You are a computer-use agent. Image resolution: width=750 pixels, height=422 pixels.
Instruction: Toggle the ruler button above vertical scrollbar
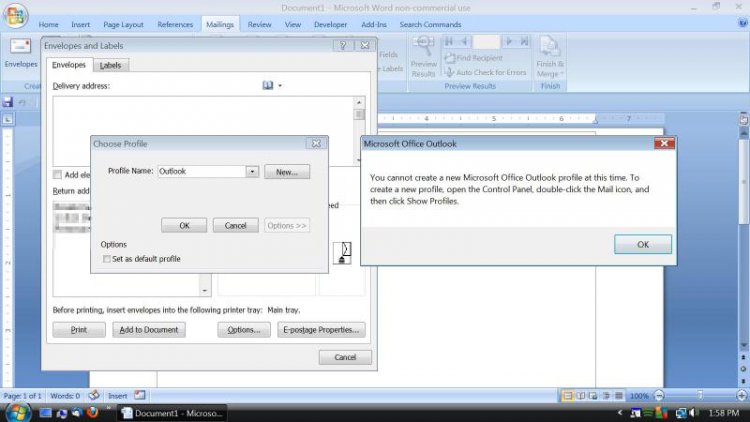[743, 119]
